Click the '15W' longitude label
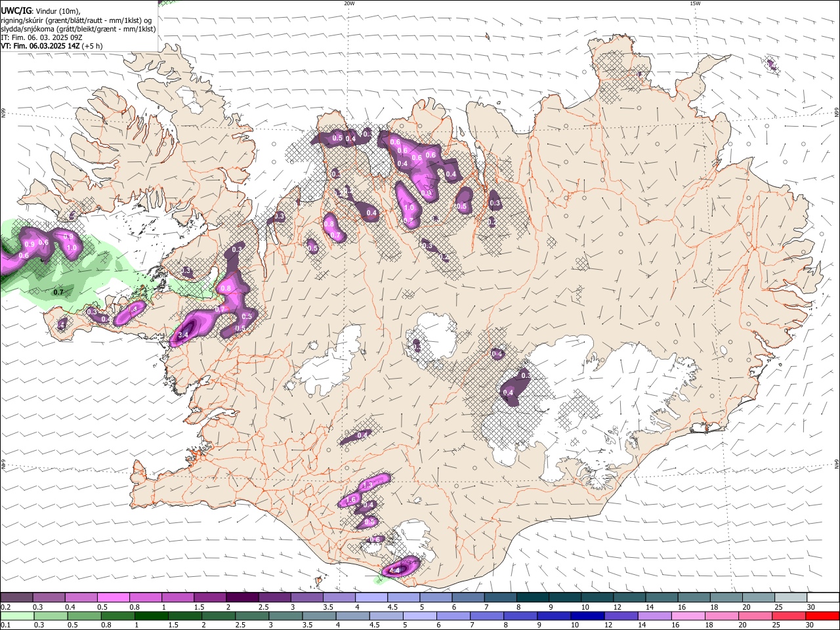Image resolution: width=840 pixels, height=630 pixels. pos(694,3)
